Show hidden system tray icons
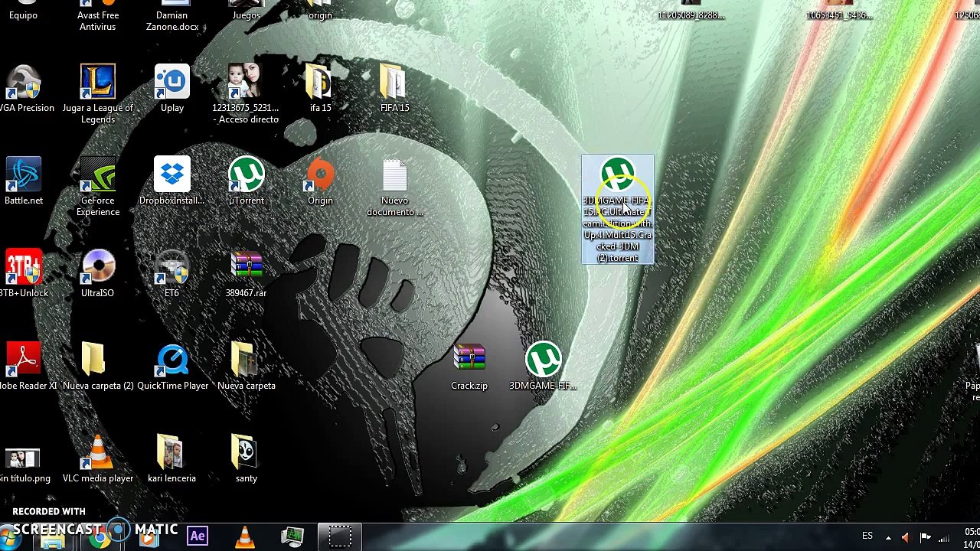This screenshot has height=551, width=980. [x=888, y=537]
